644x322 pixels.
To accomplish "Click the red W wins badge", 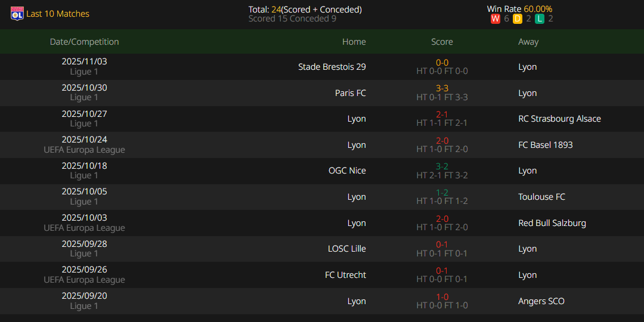I will [x=495, y=19].
